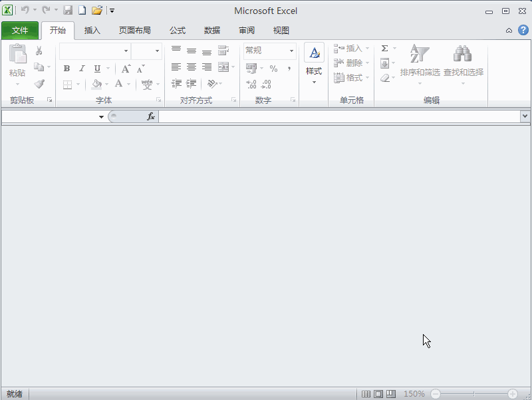
Task: Expand the formula bar
Action: click(525, 116)
